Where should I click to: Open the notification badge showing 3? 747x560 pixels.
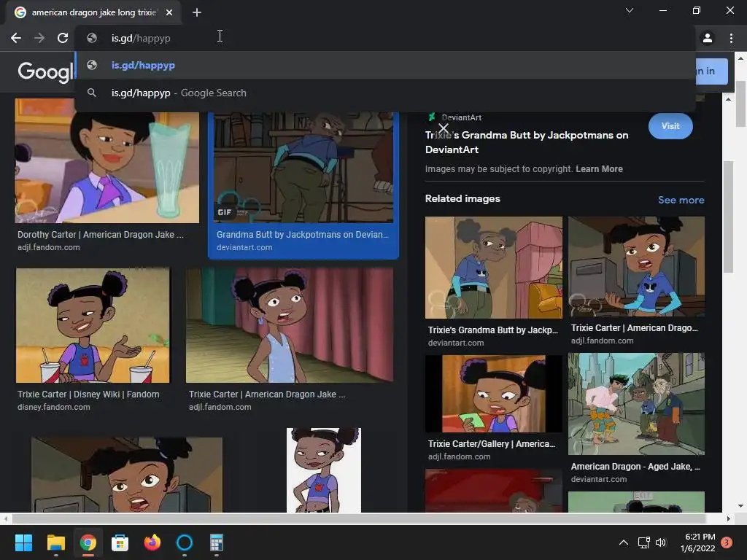click(x=727, y=542)
